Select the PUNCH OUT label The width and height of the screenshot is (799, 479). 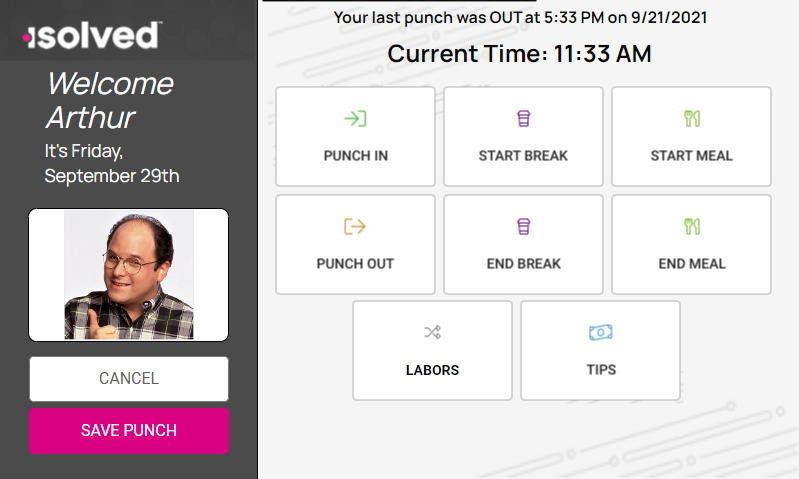pos(355,264)
